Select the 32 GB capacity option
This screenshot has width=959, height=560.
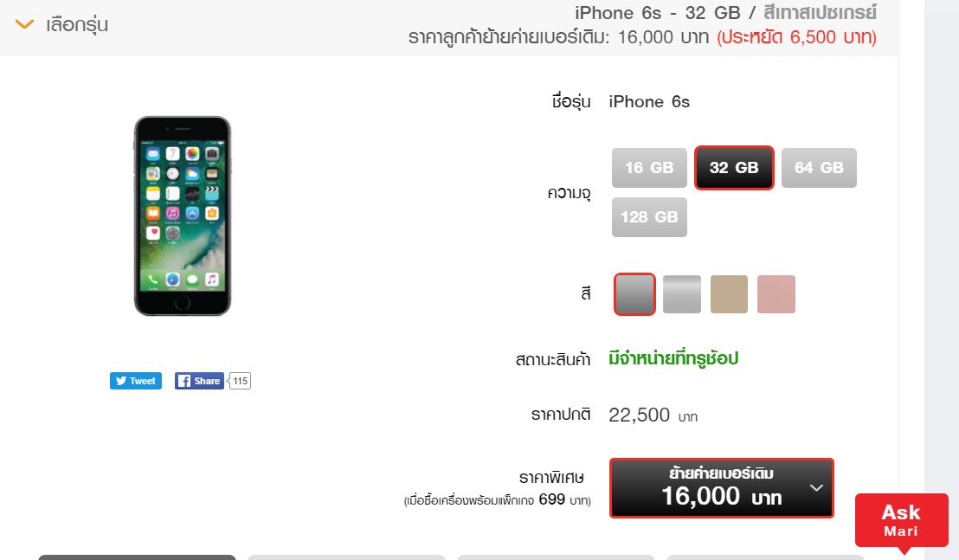pyautogui.click(x=734, y=168)
